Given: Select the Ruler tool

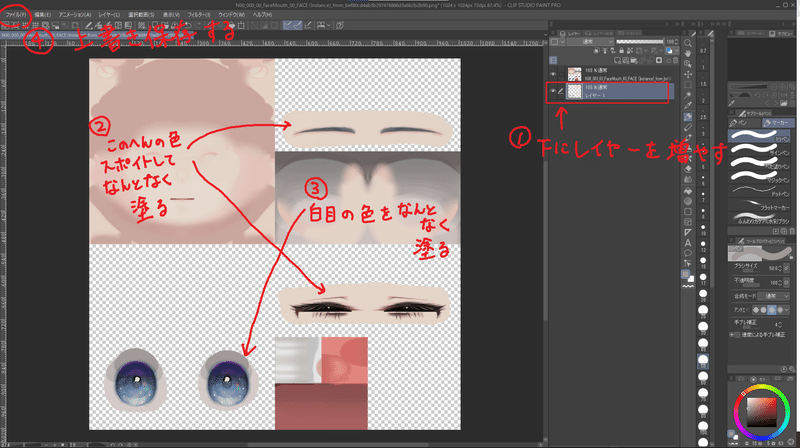Looking at the screenshot, I should coord(688,232).
